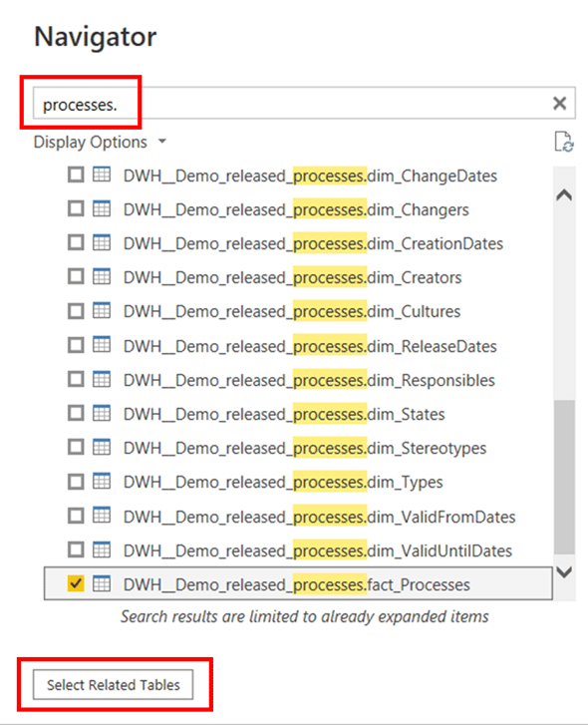Screen dimensions: 588x725
Task: Check the dim_Types checkbox
Action: 76,482
